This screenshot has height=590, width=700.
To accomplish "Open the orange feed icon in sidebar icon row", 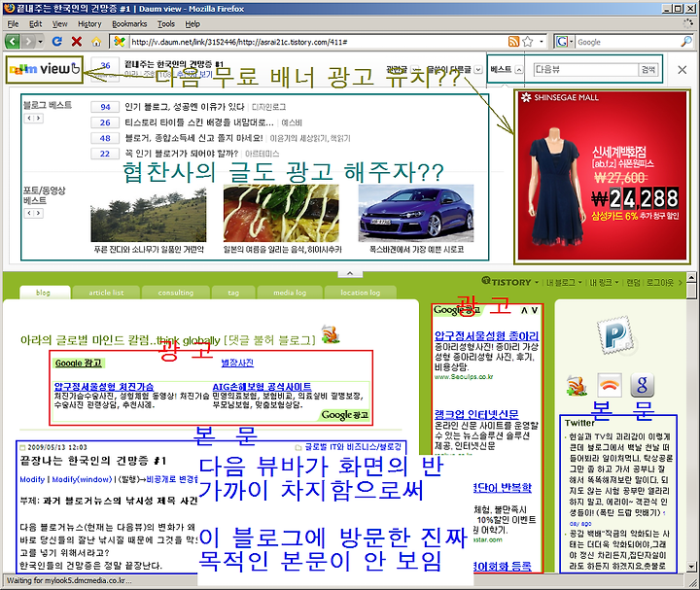I will 577,386.
